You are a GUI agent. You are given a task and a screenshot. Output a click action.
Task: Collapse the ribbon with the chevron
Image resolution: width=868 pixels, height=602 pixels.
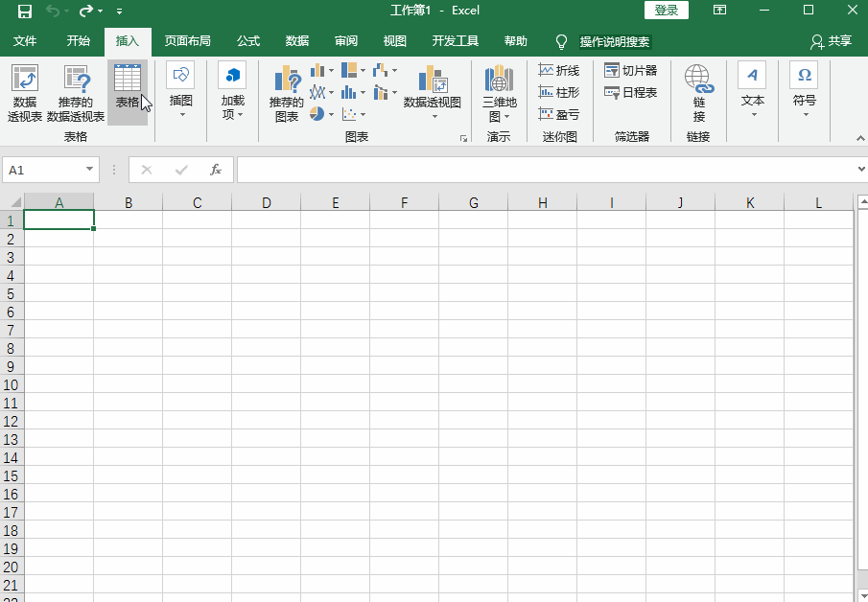tap(860, 138)
